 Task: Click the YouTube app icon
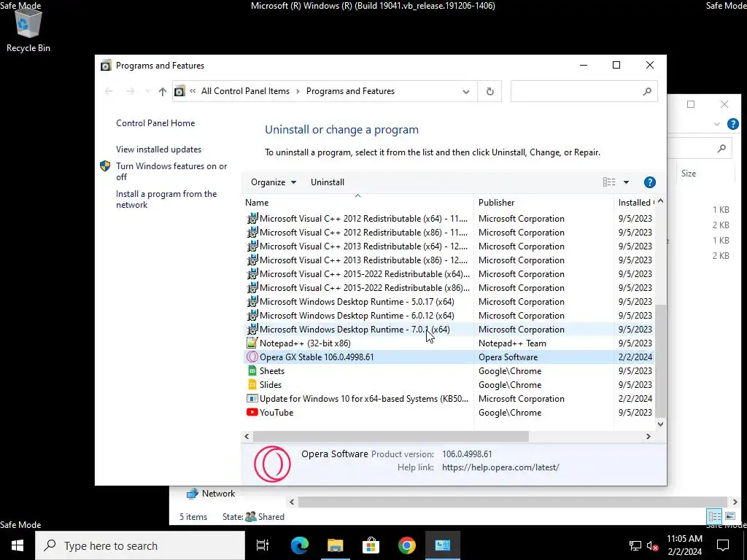click(252, 413)
